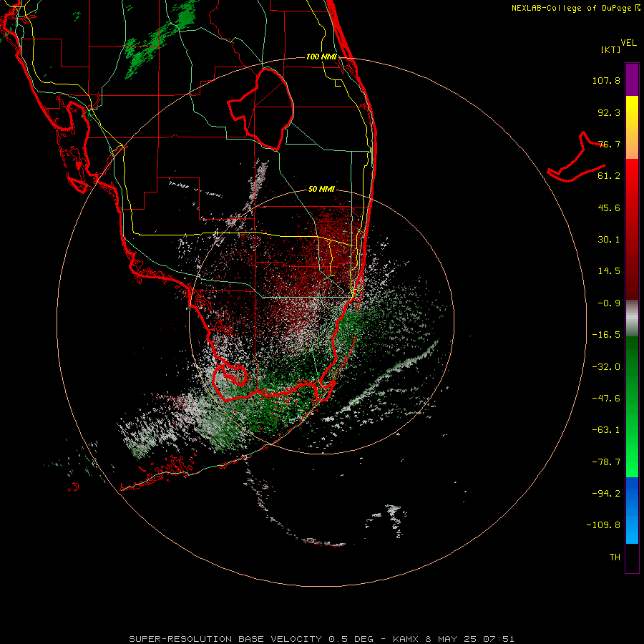Click the VEL legend heading

pos(628,43)
